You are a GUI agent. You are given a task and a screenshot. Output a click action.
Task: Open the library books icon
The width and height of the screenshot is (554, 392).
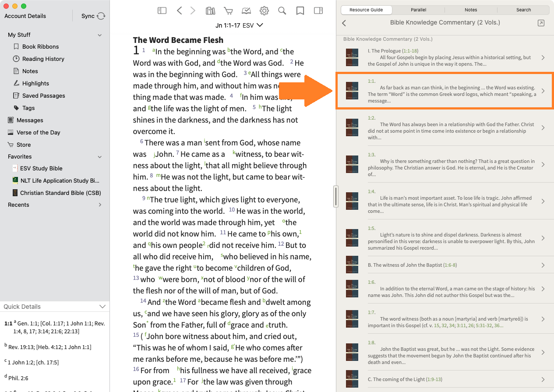(x=211, y=11)
